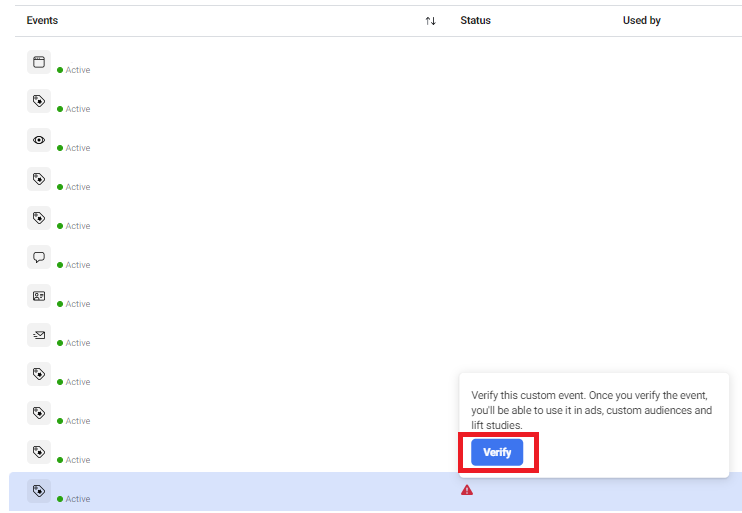742x513 pixels.
Task: Click the Used by column header
Action: tap(641, 21)
